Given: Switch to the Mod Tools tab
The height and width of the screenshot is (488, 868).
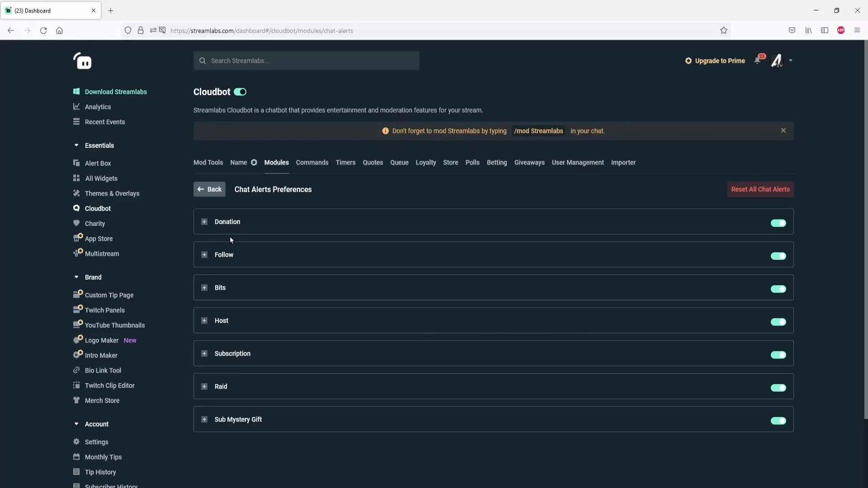Looking at the screenshot, I should click(208, 162).
